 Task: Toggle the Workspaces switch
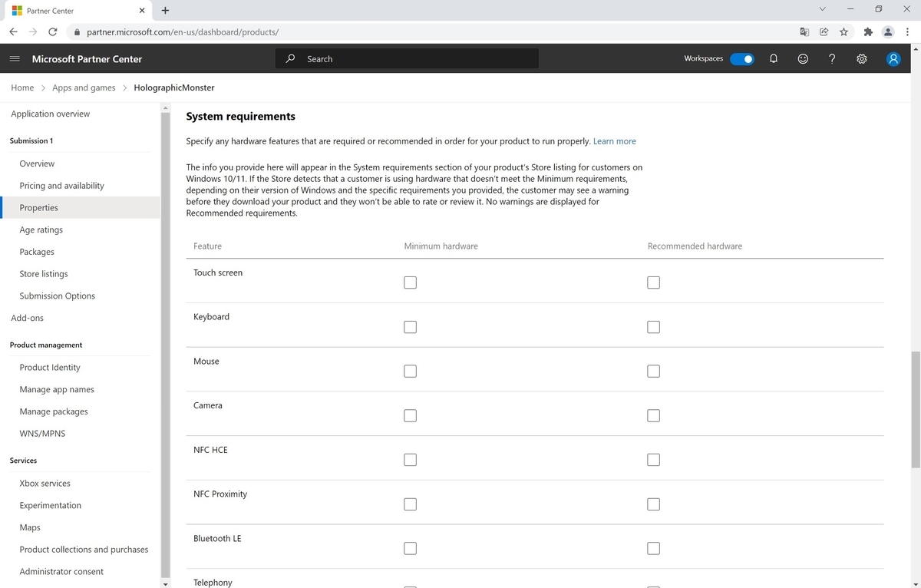click(x=742, y=59)
